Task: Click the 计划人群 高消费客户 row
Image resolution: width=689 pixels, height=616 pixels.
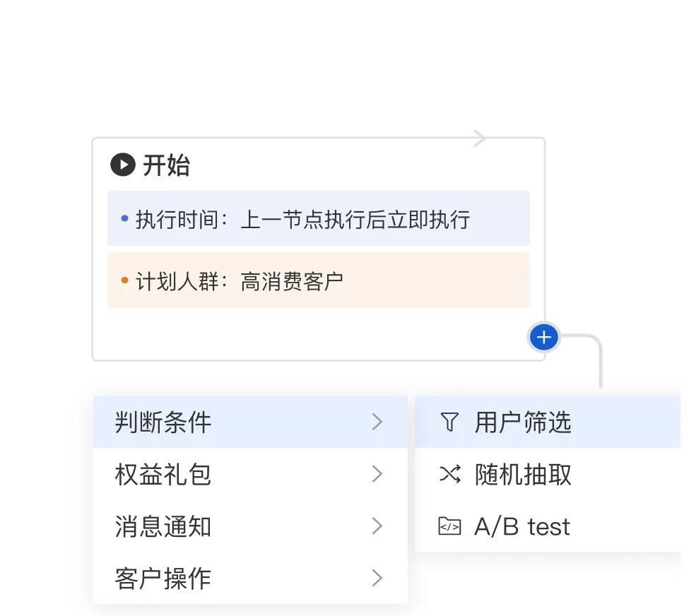Action: pos(318,281)
